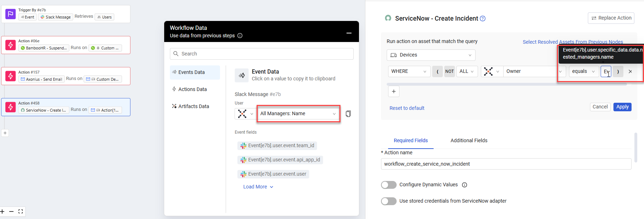Open the Additional Fields tab
Image resolution: width=644 pixels, height=219 pixels.
[x=469, y=140]
